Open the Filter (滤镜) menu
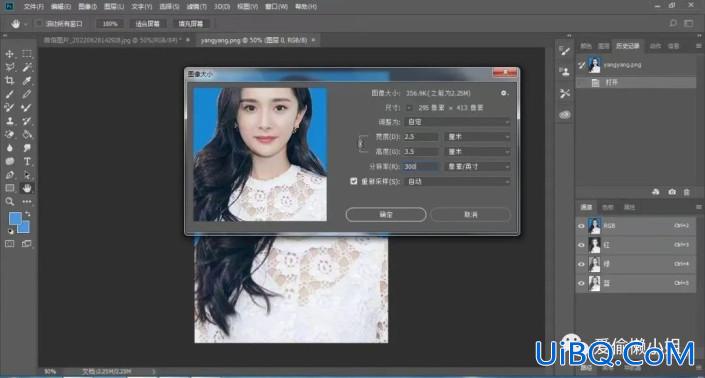Image resolution: width=705 pixels, height=378 pixels. pos(196,7)
